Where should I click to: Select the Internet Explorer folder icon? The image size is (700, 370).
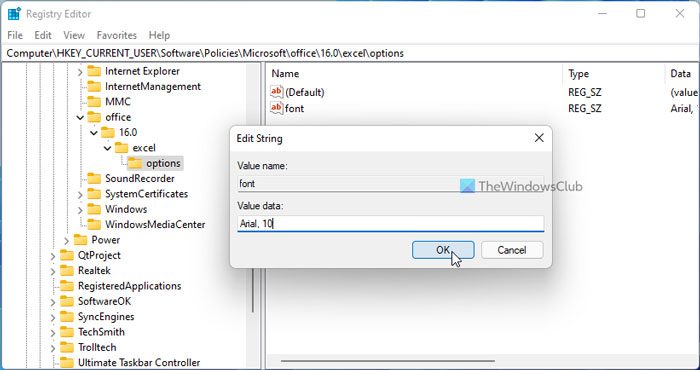94,71
